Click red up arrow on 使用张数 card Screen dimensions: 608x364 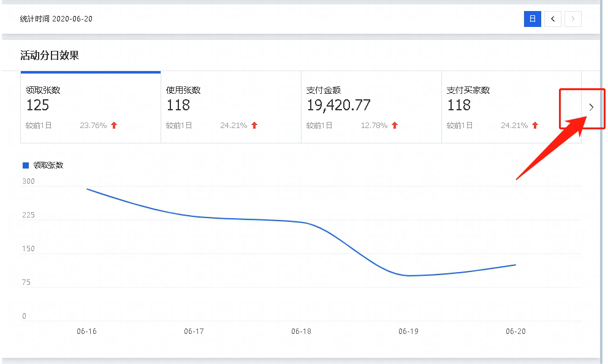tap(254, 126)
